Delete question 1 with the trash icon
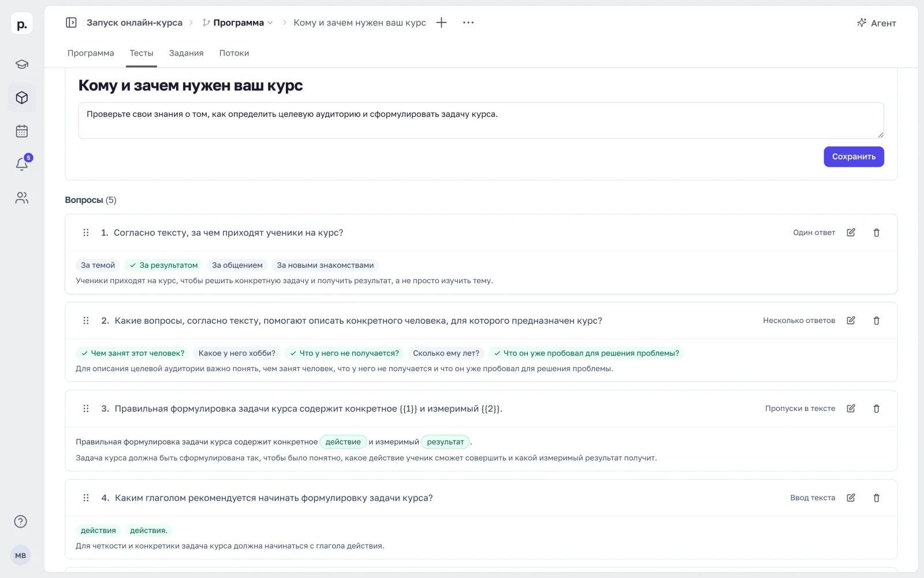 (x=876, y=232)
